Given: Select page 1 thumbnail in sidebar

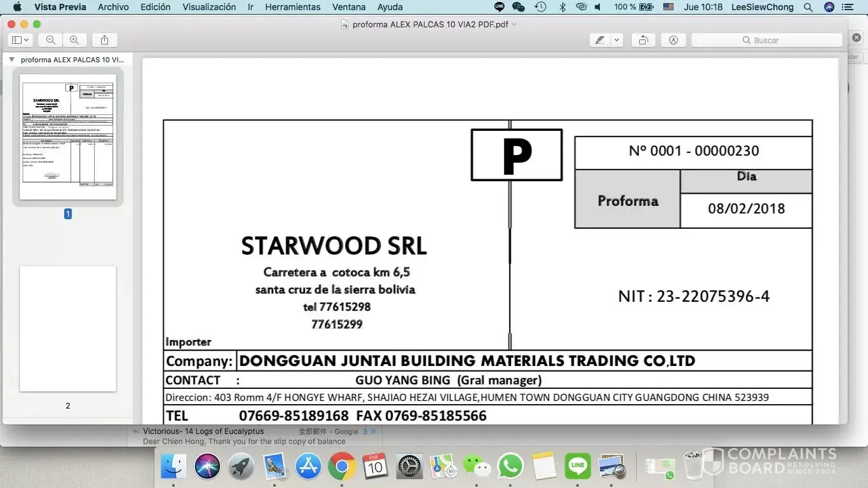Looking at the screenshot, I should click(68, 137).
